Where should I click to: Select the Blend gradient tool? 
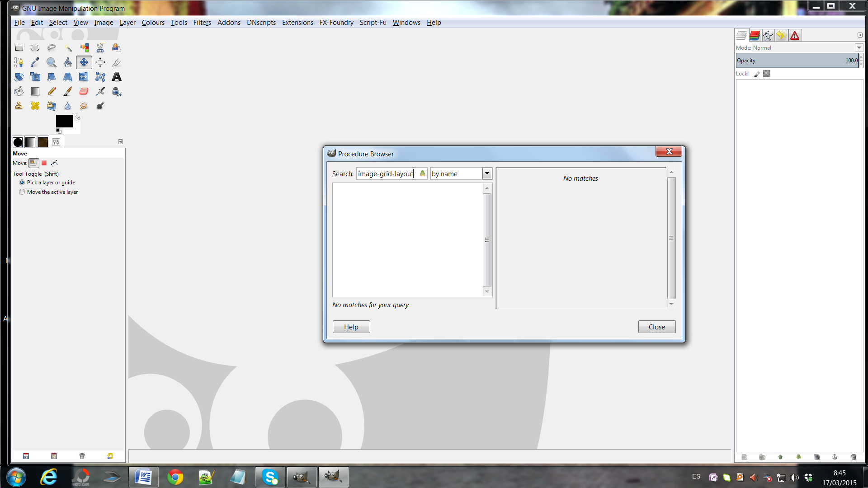[35, 91]
